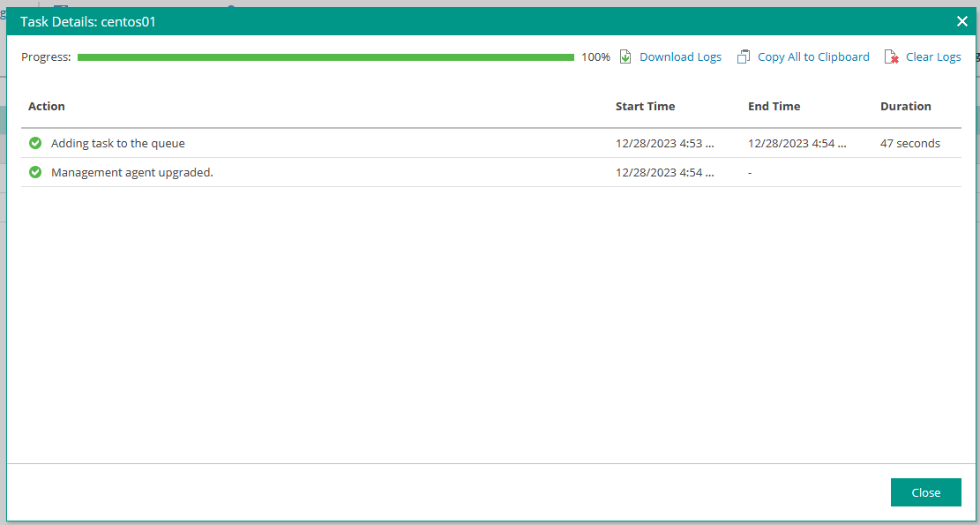Open the Download Logs link

680,56
